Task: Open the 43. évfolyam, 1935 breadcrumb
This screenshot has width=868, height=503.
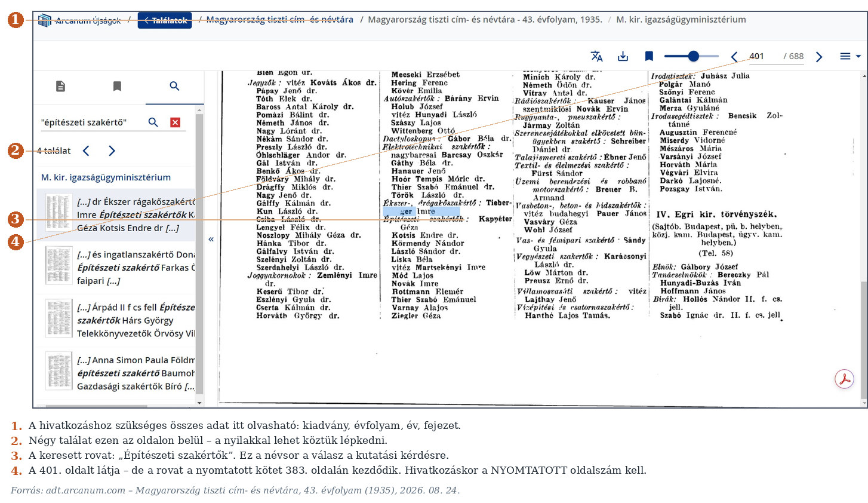Action: (485, 20)
